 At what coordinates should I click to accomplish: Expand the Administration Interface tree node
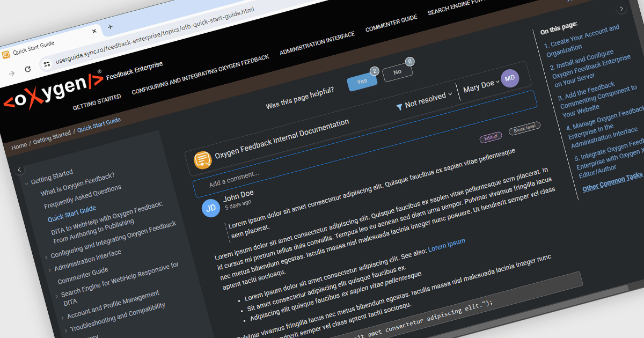point(50,270)
